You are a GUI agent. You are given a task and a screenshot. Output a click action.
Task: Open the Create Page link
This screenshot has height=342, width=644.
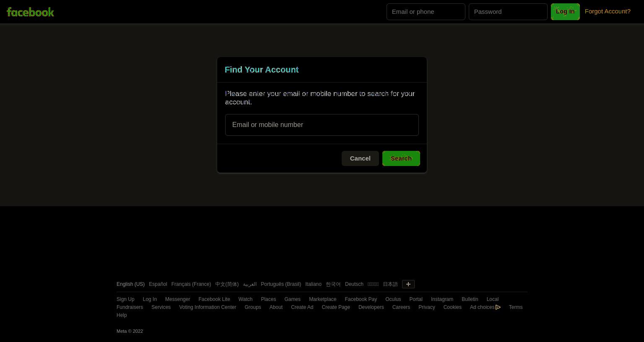(336, 307)
